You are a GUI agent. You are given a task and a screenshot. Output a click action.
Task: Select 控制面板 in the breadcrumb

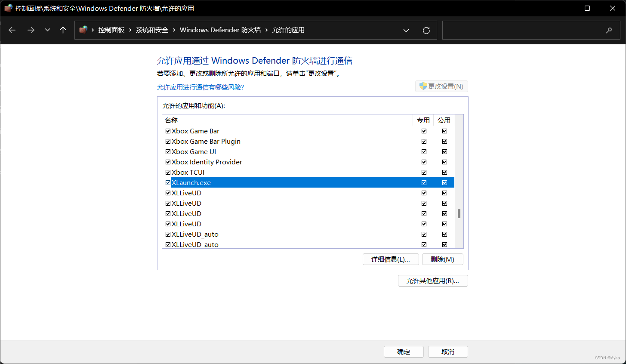tap(111, 30)
